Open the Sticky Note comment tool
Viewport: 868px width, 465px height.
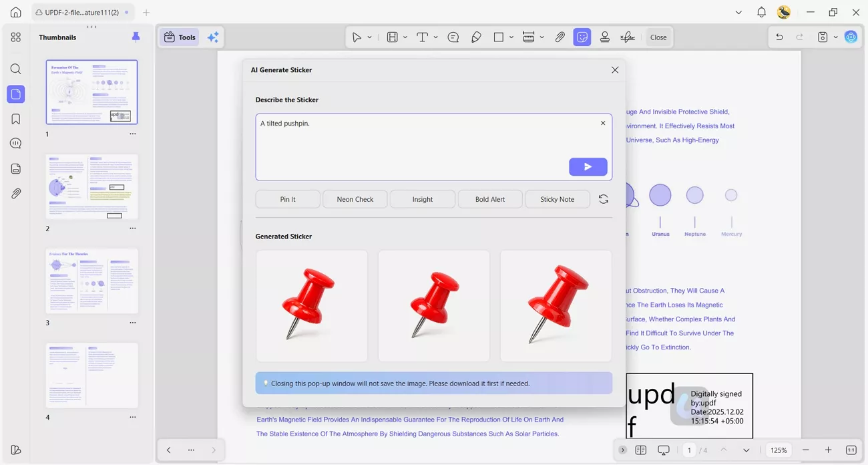point(453,37)
